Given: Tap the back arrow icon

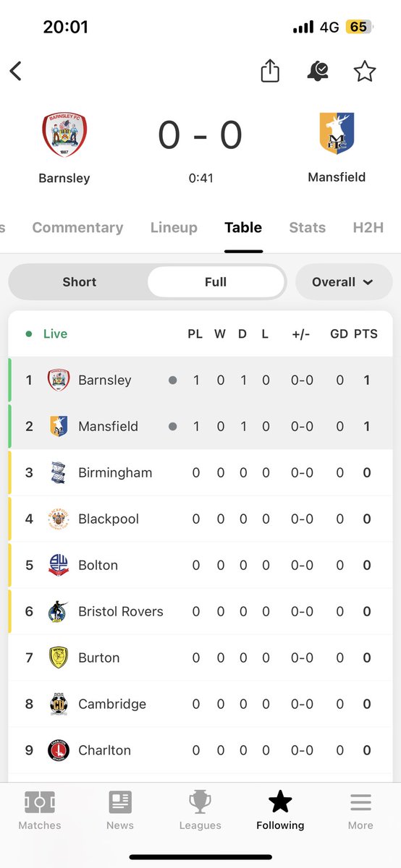Looking at the screenshot, I should pyautogui.click(x=16, y=71).
